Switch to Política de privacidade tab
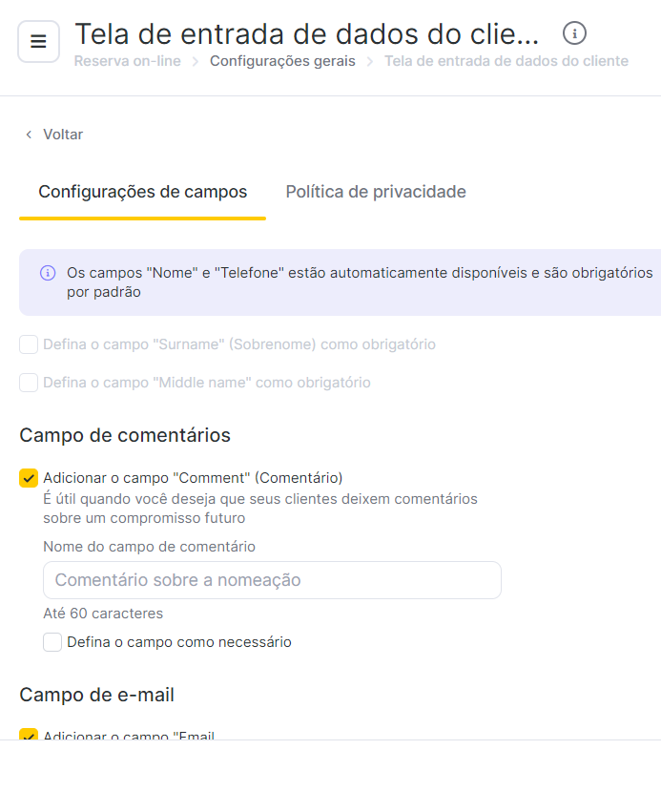The width and height of the screenshot is (661, 812). click(x=376, y=192)
